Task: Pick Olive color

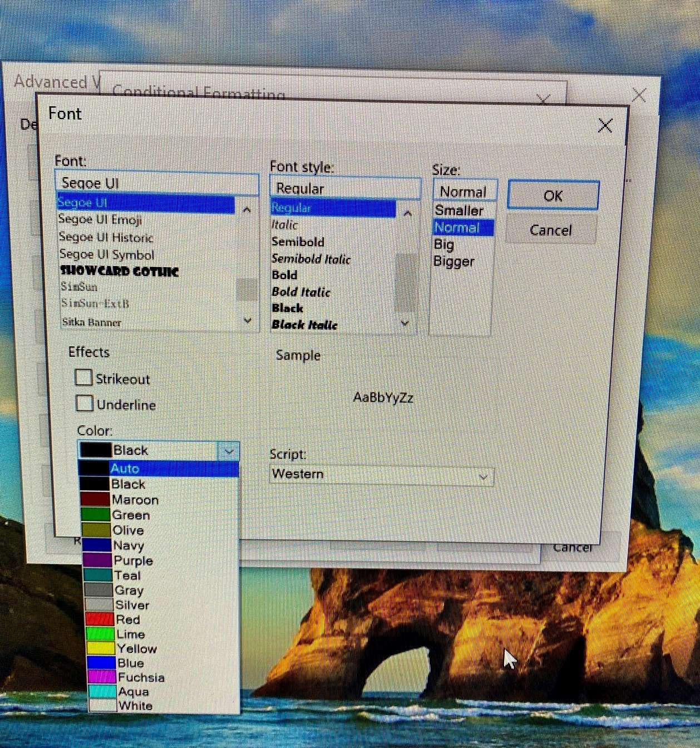Action: pos(161,530)
